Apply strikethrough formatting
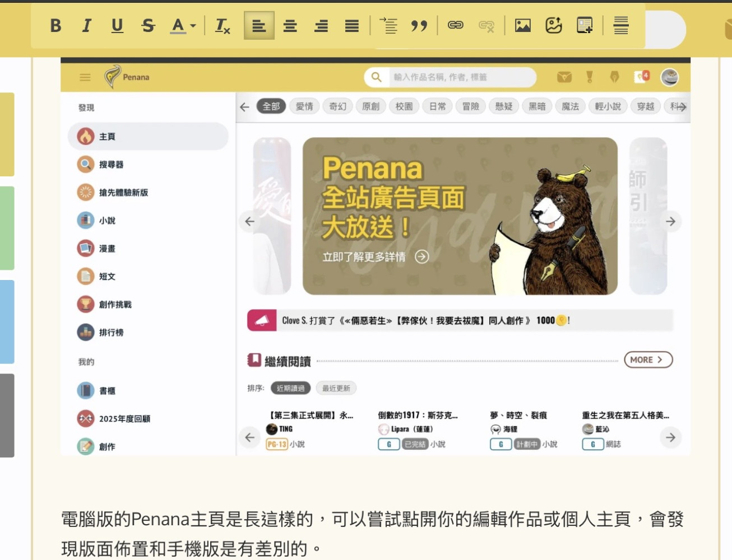This screenshot has height=560, width=732. [148, 26]
